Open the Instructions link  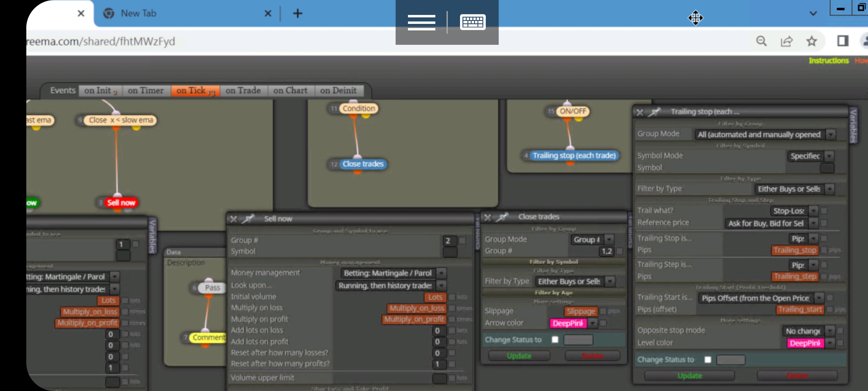(x=829, y=61)
